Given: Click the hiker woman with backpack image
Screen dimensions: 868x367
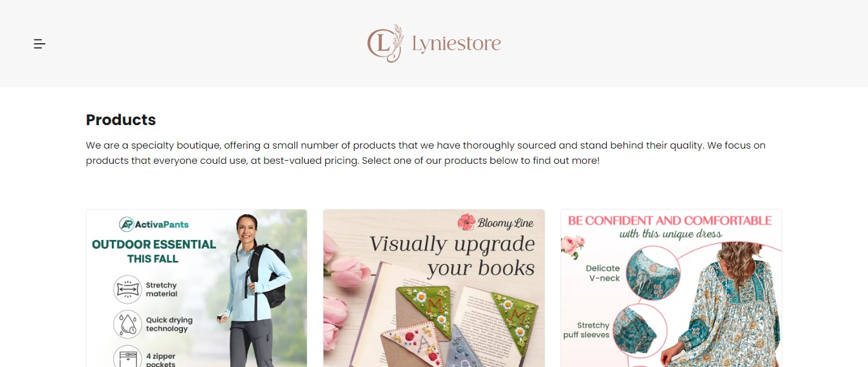Looking at the screenshot, I should [x=254, y=290].
